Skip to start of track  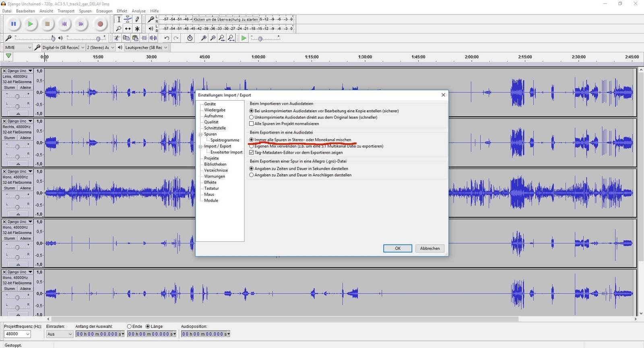64,24
